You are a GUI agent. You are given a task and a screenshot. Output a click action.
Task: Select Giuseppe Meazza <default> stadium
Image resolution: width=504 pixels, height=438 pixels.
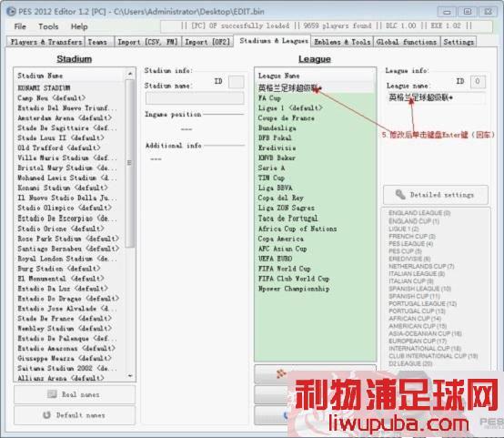click(70, 358)
